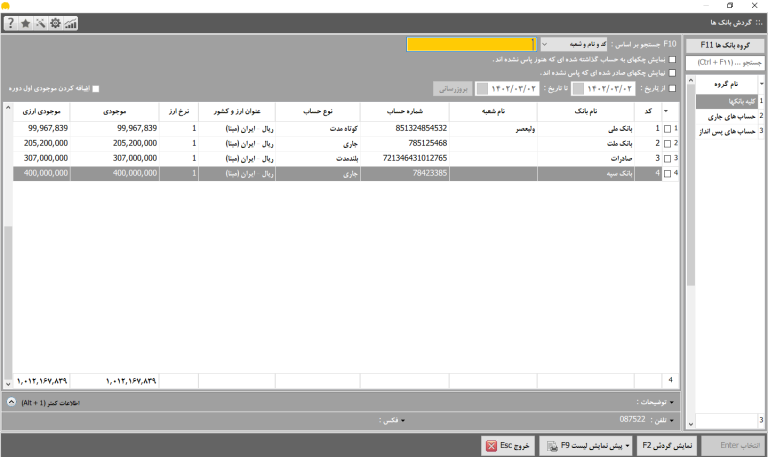Open the tools wrench icon

pos(41,23)
